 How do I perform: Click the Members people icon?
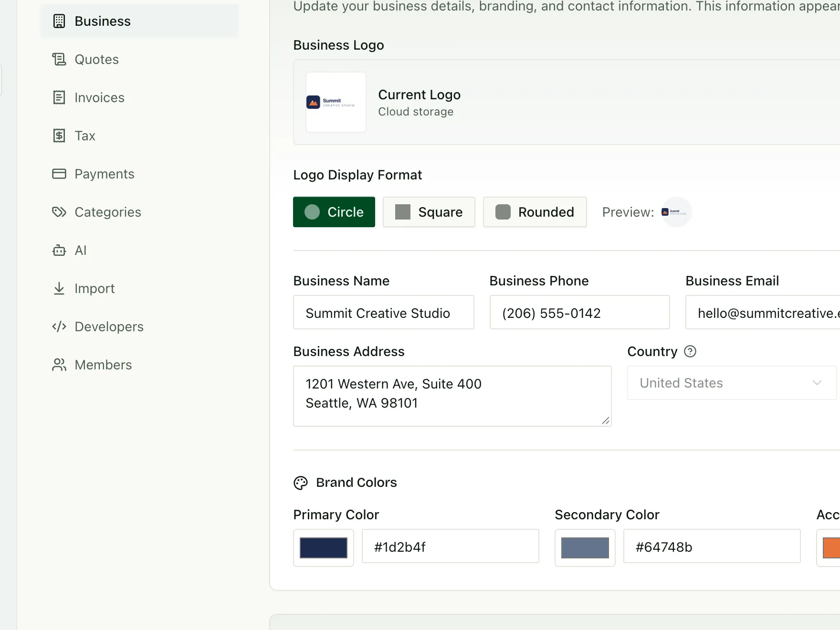59,365
